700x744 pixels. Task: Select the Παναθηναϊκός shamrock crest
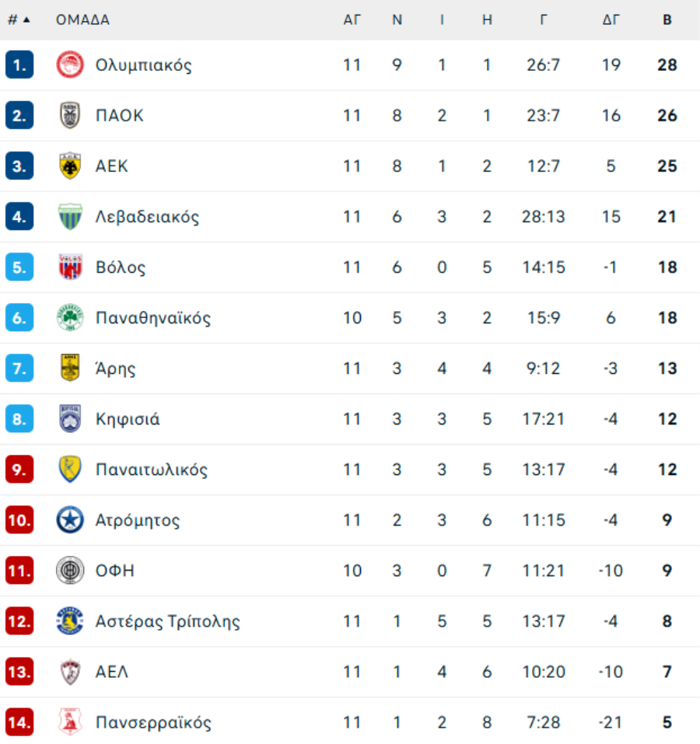click(x=70, y=318)
